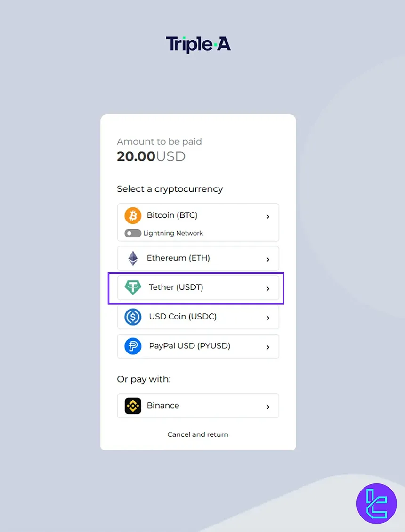The image size is (405, 532).
Task: Click the Cancel and return link
Action: pos(198,434)
